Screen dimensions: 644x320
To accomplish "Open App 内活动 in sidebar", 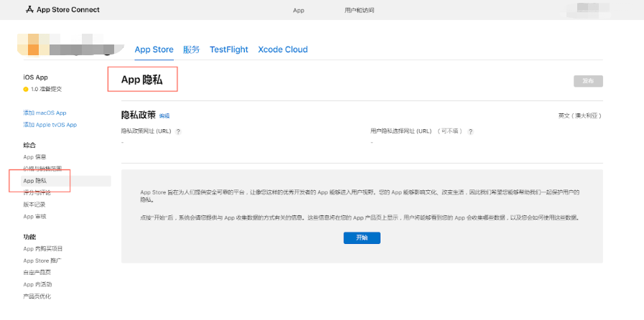I will coord(37,284).
